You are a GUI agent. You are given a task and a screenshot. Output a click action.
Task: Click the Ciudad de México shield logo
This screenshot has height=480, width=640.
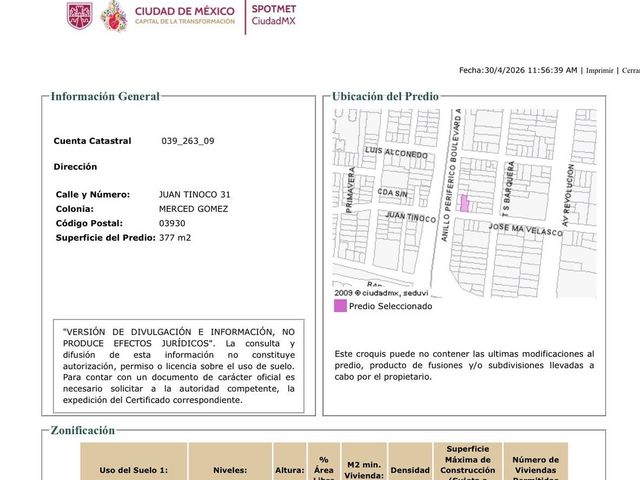pyautogui.click(x=80, y=16)
